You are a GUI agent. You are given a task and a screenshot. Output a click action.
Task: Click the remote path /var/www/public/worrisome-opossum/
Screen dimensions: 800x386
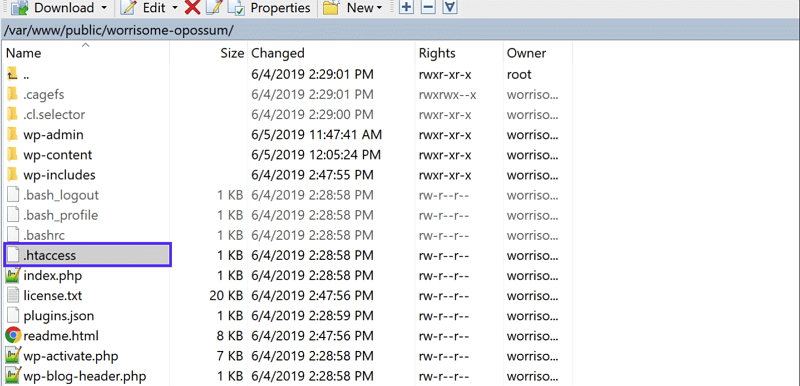(119, 31)
